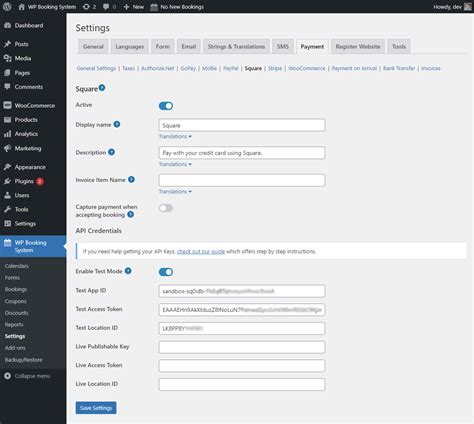Open the check out our guide link
This screenshot has width=474, height=424.
pyautogui.click(x=201, y=251)
